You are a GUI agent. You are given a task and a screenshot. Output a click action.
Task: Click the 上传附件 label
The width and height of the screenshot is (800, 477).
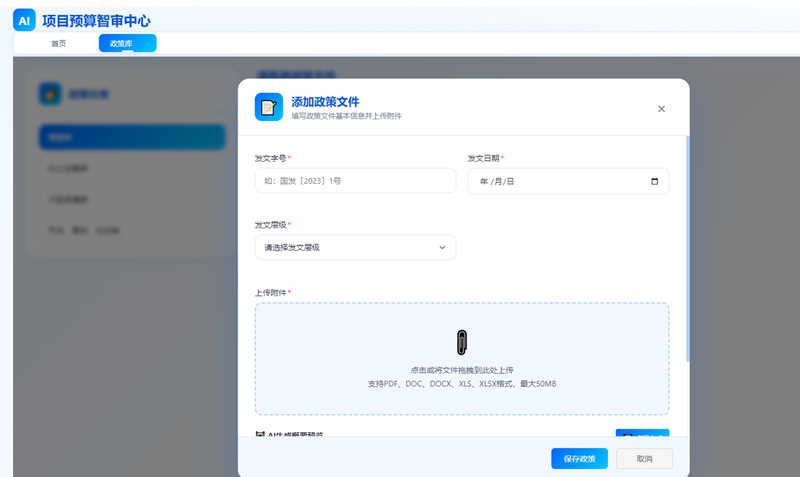271,292
